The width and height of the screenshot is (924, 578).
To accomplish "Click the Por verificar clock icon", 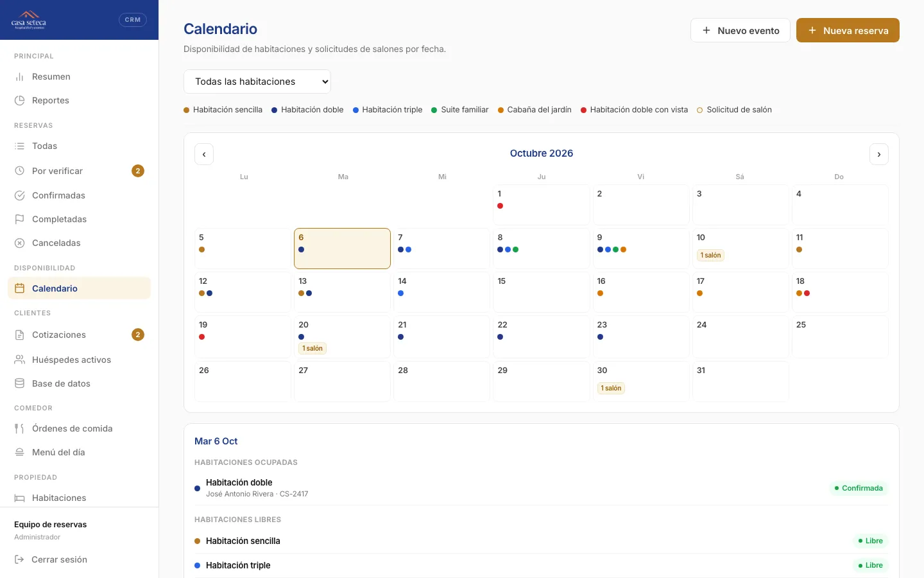I will coord(19,171).
